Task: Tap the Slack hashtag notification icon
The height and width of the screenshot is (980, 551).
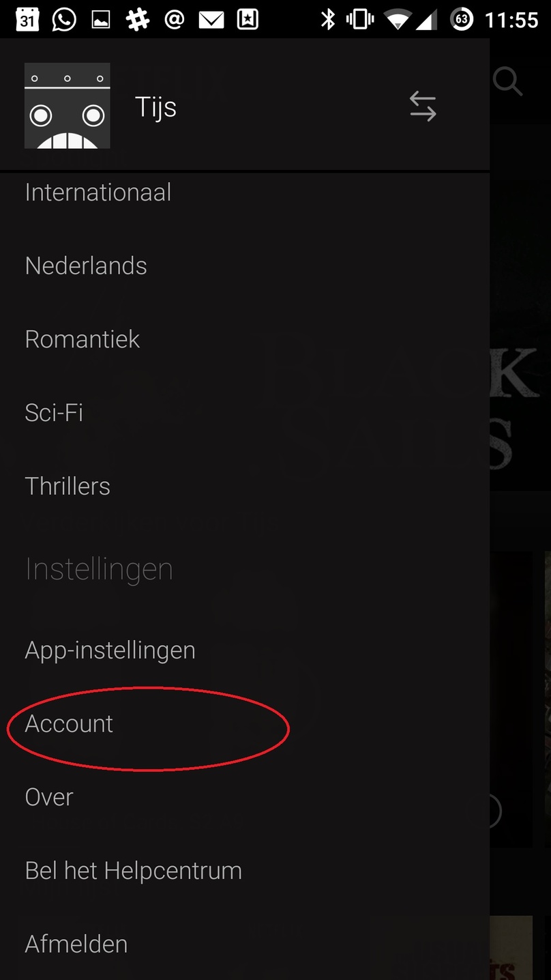Action: 138,20
